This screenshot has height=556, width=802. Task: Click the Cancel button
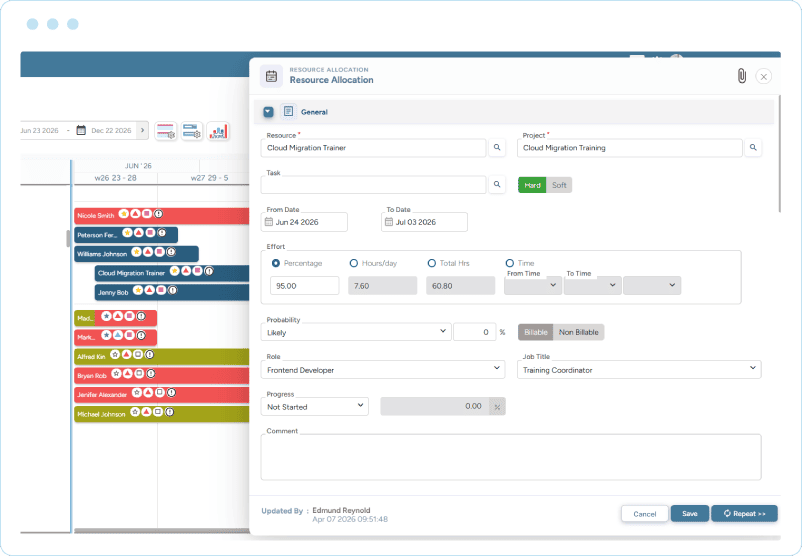click(644, 514)
